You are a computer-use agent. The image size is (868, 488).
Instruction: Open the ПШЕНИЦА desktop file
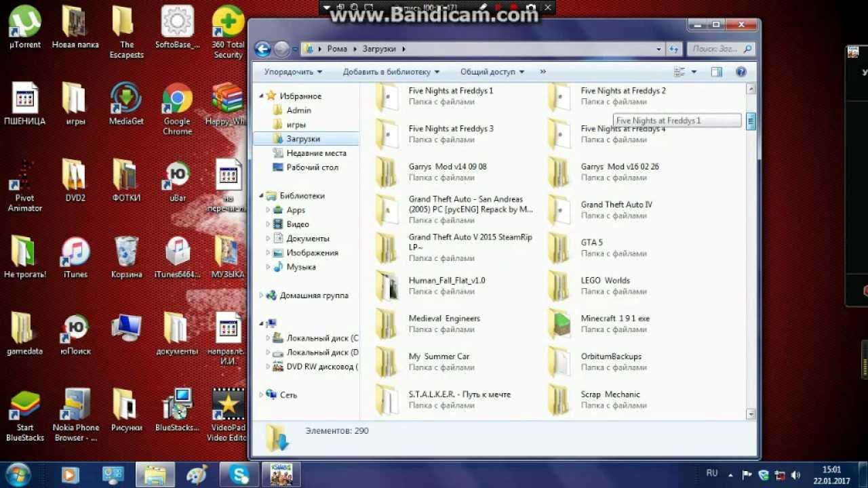tap(25, 104)
